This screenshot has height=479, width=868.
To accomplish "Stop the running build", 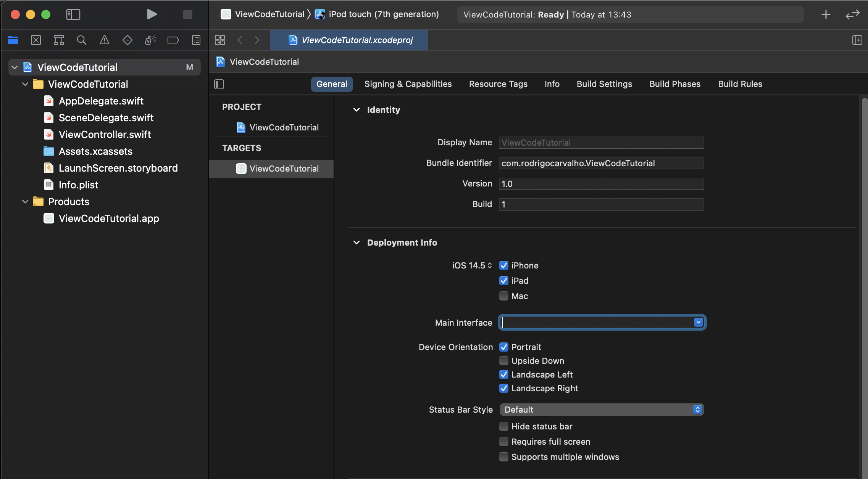I will pos(188,14).
